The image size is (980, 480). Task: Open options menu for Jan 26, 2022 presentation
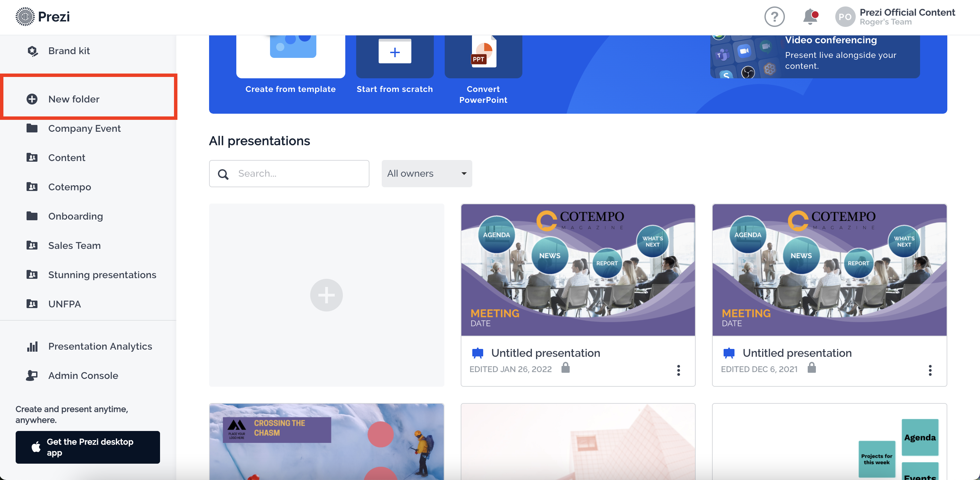pyautogui.click(x=678, y=370)
